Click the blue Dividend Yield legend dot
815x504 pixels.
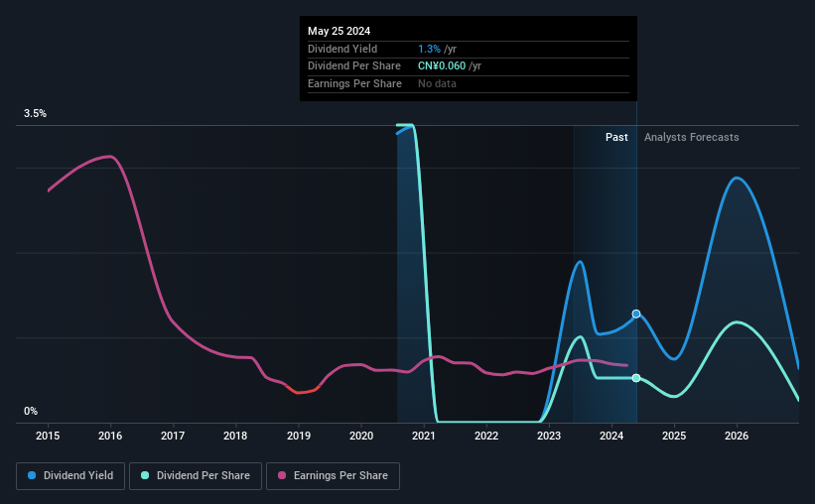32,475
